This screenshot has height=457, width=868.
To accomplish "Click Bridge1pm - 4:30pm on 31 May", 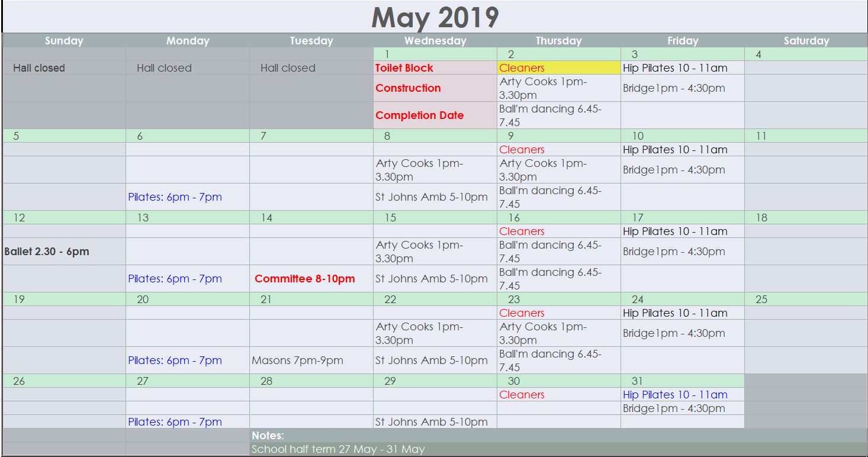I will tap(674, 408).
